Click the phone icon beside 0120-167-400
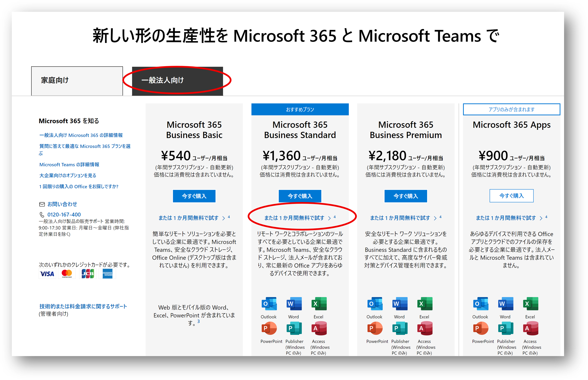Image resolution: width=588 pixels, height=380 pixels. pos(42,215)
